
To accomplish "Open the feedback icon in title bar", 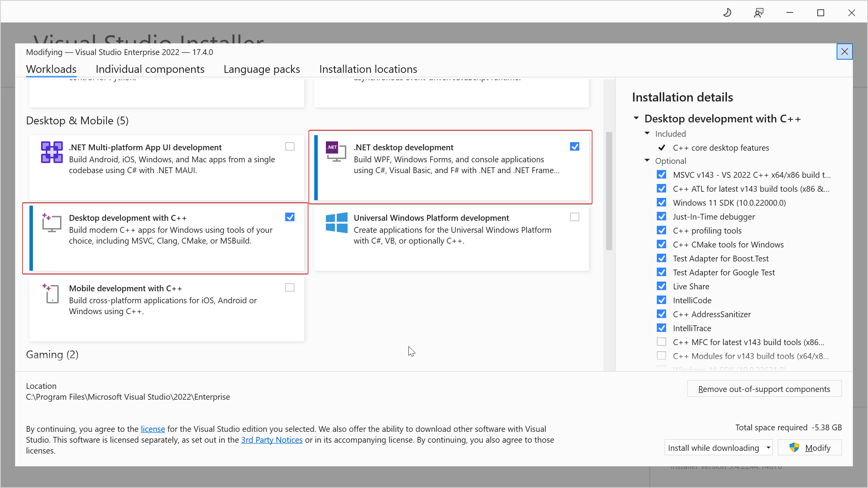I will (x=758, y=13).
